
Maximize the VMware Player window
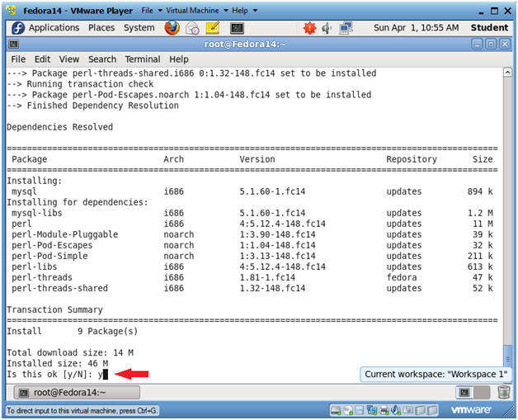point(495,12)
